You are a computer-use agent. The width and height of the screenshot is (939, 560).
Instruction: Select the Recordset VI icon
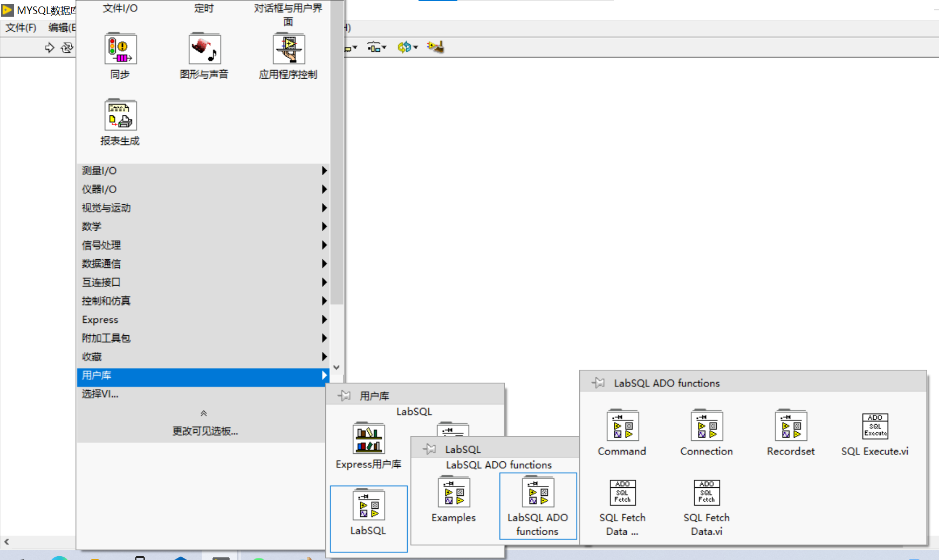coord(790,426)
